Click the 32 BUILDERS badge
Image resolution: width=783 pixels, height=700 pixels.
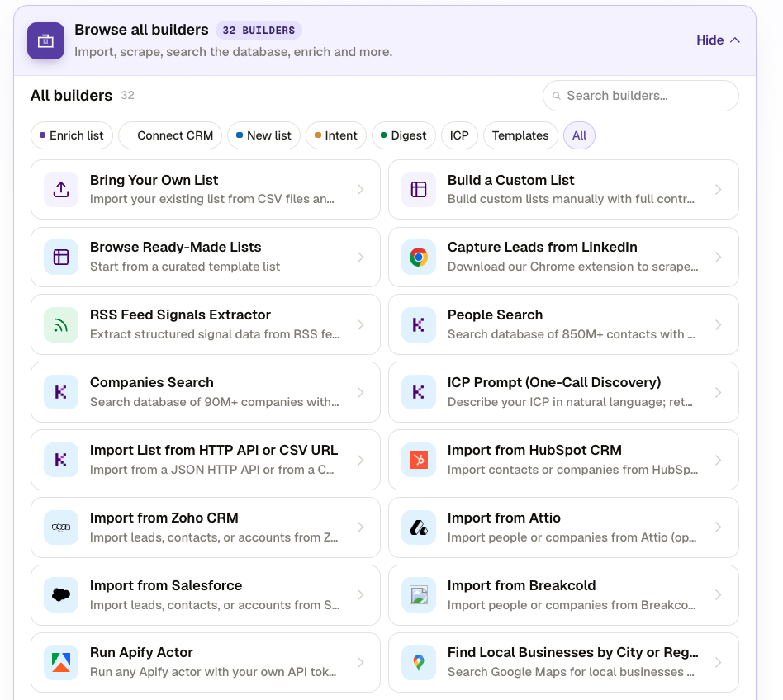pyautogui.click(x=259, y=31)
